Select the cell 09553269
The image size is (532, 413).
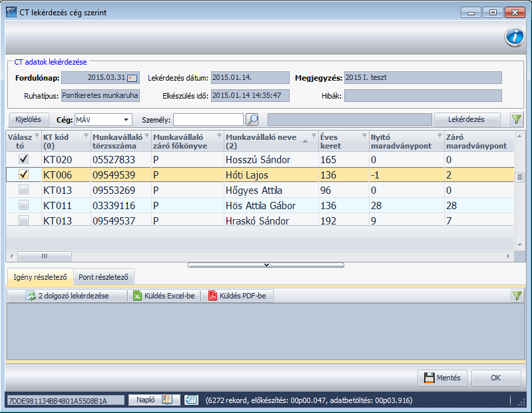[x=121, y=190]
